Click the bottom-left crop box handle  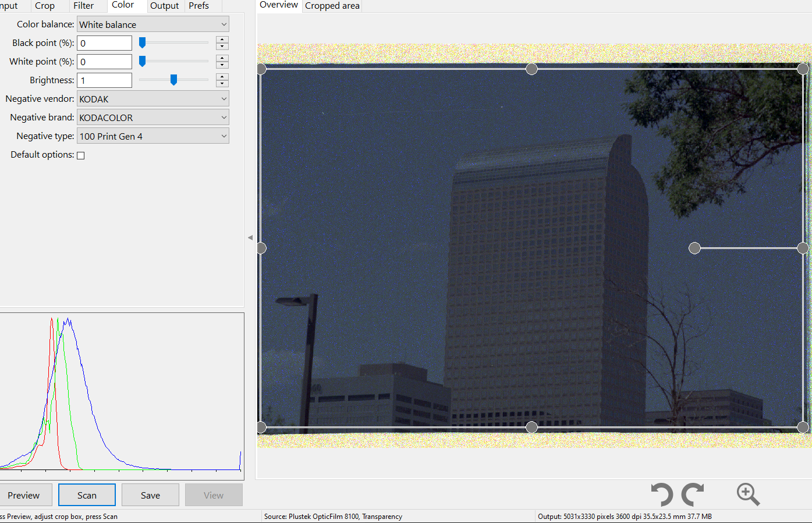[x=261, y=428]
